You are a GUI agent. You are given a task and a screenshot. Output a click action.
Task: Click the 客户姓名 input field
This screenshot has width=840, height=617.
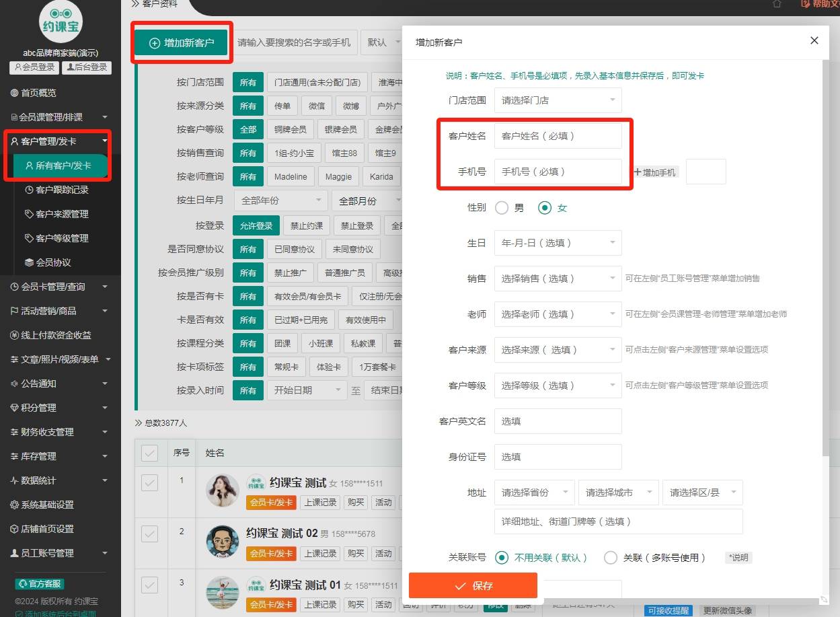pyautogui.click(x=558, y=136)
